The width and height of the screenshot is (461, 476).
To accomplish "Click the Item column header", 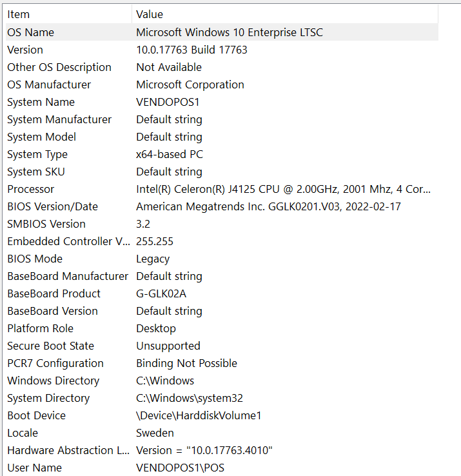I will [x=19, y=14].
